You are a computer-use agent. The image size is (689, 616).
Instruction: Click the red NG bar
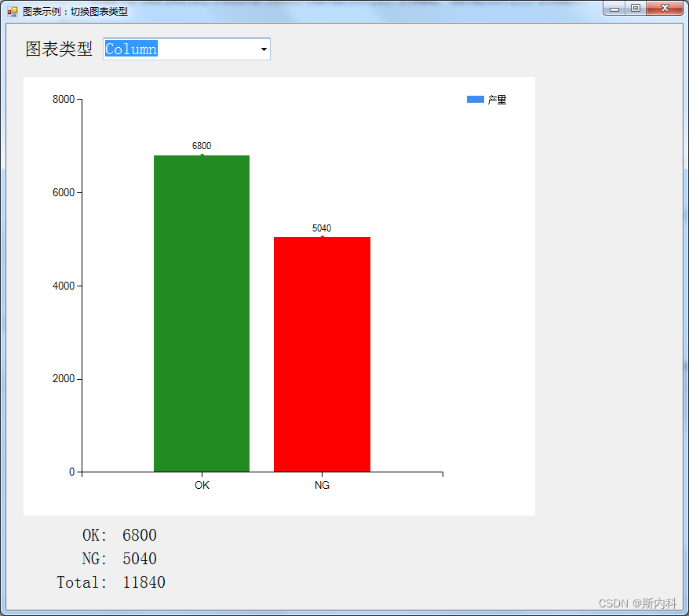(322, 354)
